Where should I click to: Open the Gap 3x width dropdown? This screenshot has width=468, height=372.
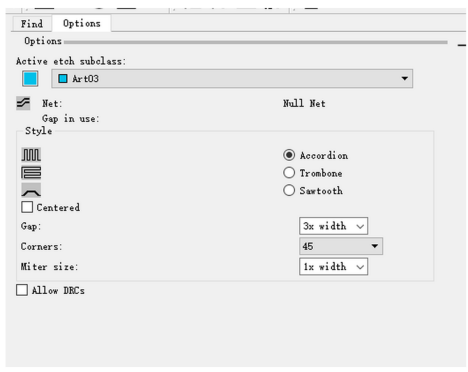click(333, 226)
